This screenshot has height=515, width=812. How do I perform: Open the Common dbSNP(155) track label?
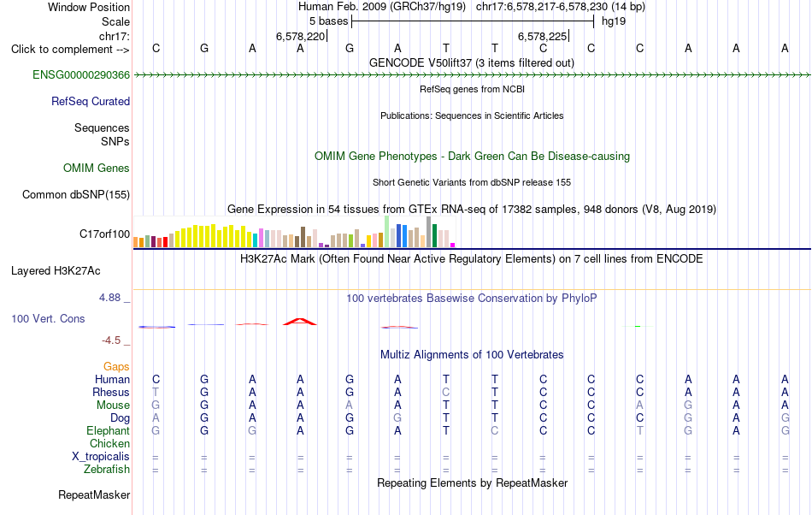75,195
